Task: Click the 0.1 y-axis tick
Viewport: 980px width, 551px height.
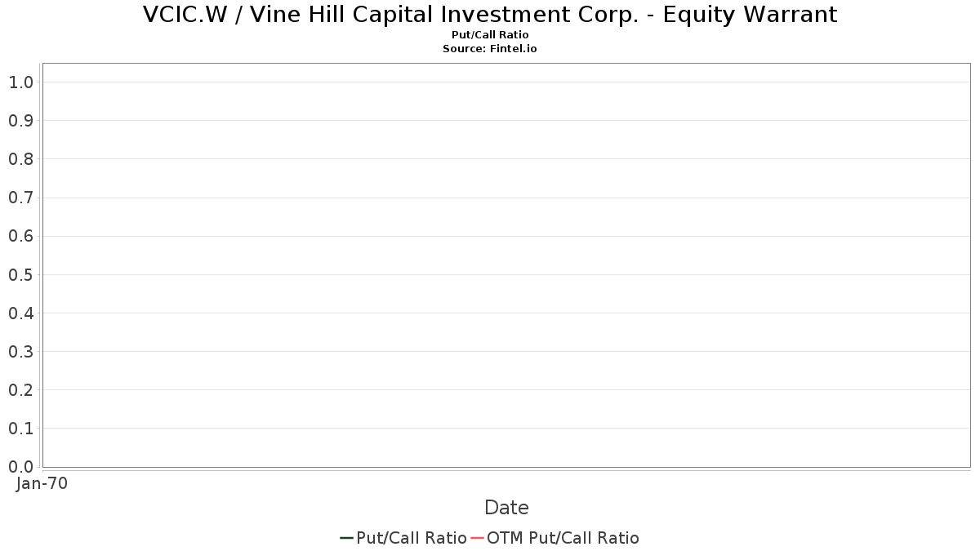Action: 21,429
